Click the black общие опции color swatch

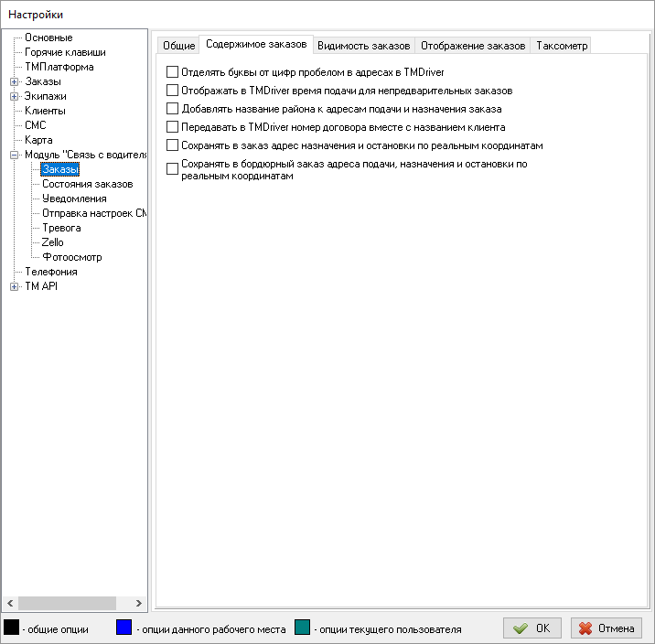[12, 628]
